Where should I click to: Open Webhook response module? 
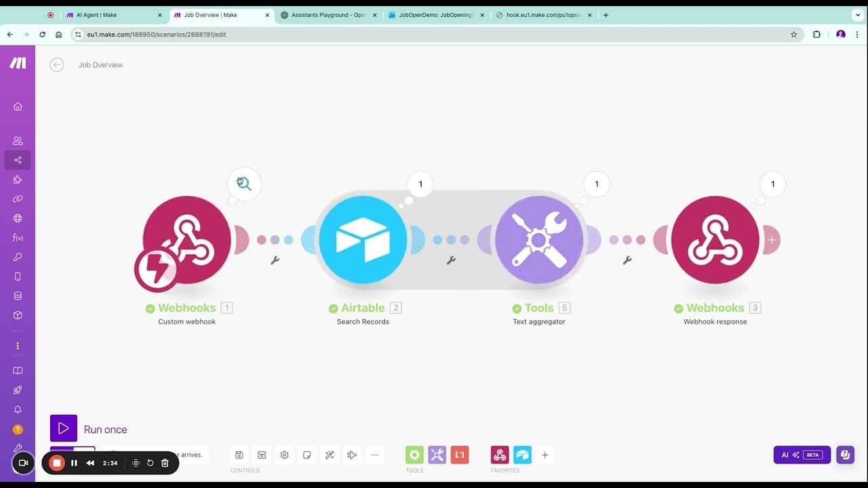(x=715, y=240)
